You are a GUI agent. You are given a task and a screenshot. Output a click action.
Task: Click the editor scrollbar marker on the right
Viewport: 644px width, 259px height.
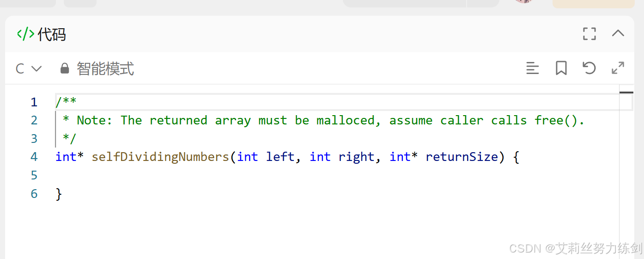[626, 92]
